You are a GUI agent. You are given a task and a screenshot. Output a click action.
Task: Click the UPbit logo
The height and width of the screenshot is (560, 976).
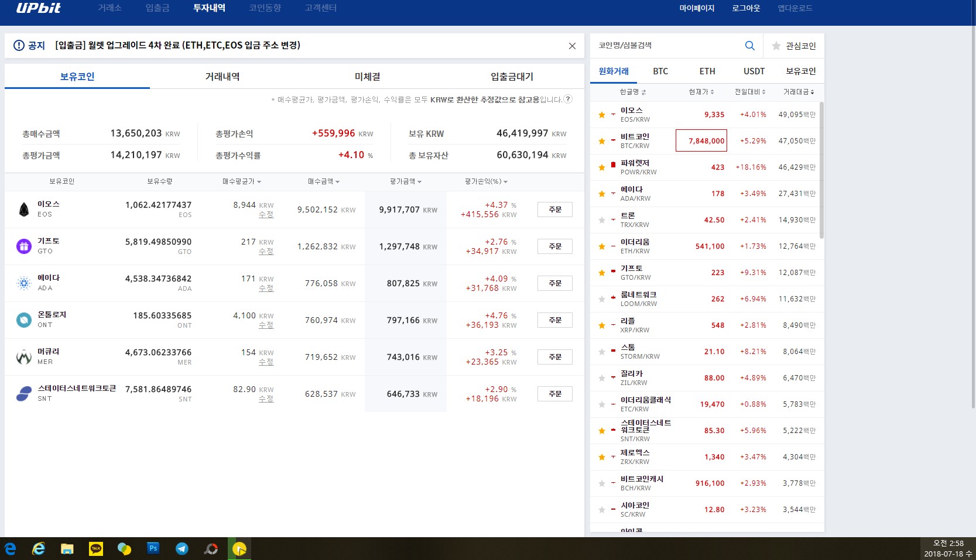pyautogui.click(x=39, y=8)
